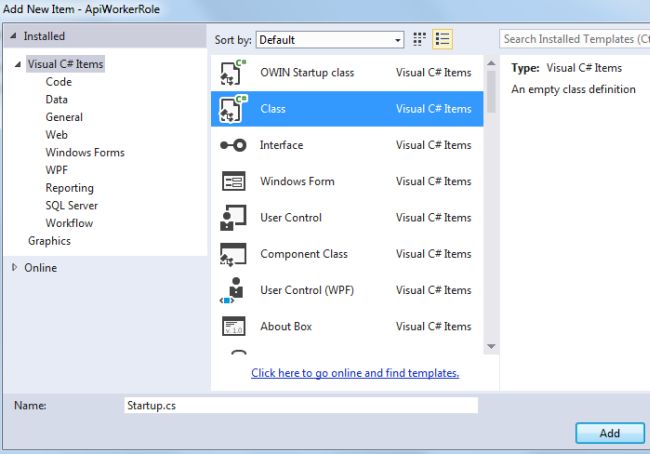The height and width of the screenshot is (454, 650).
Task: Focus the Search Installed Templates box
Action: 575,39
